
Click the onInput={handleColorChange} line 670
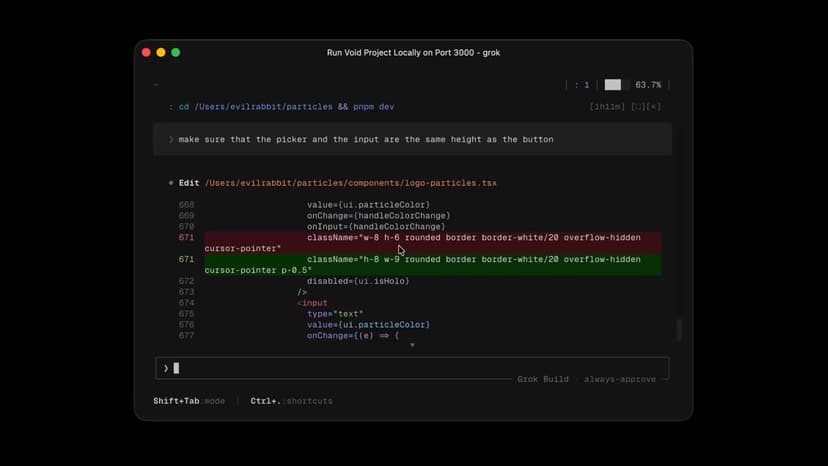pyautogui.click(x=376, y=227)
